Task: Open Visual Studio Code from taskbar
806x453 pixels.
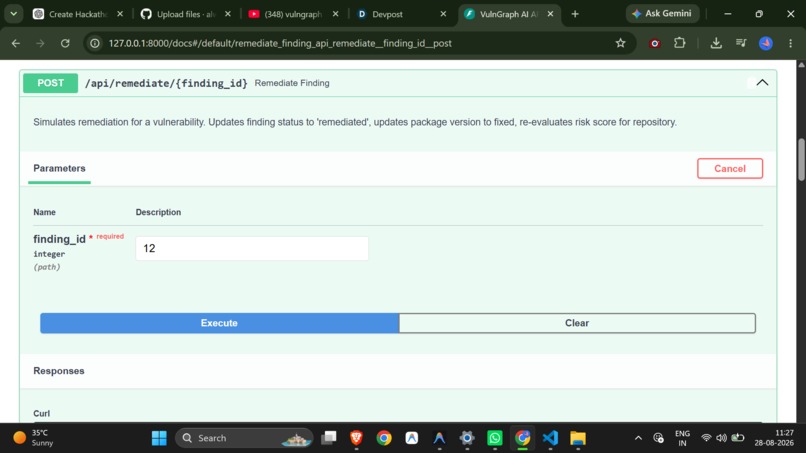Action: click(x=550, y=438)
